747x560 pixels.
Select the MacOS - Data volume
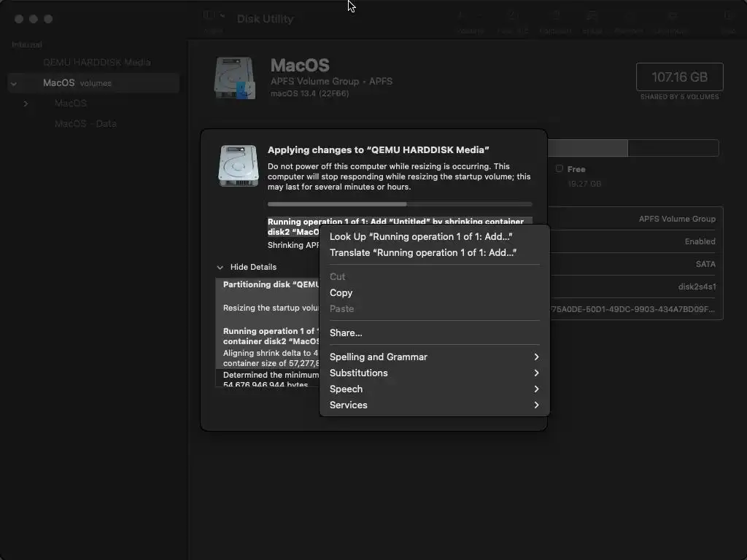tap(85, 124)
